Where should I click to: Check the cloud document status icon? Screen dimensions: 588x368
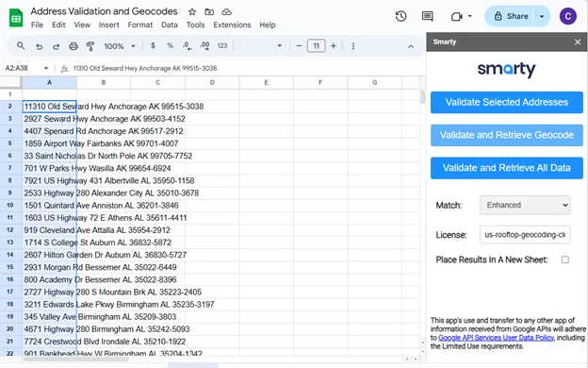pos(226,11)
